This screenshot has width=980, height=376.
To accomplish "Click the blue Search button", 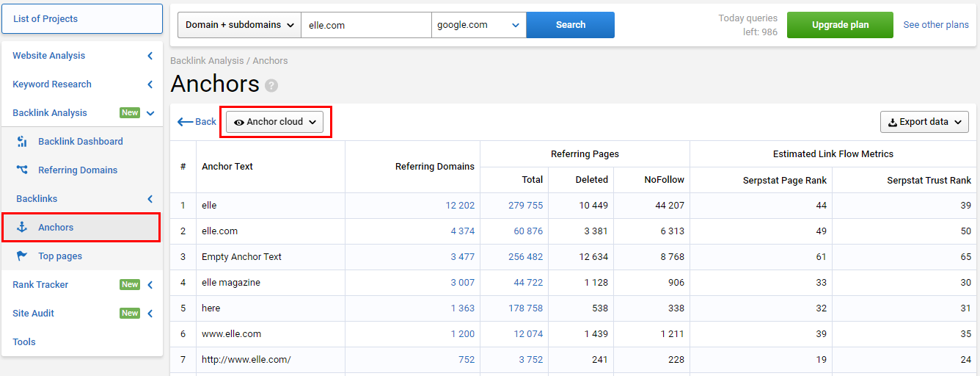I will (x=571, y=25).
